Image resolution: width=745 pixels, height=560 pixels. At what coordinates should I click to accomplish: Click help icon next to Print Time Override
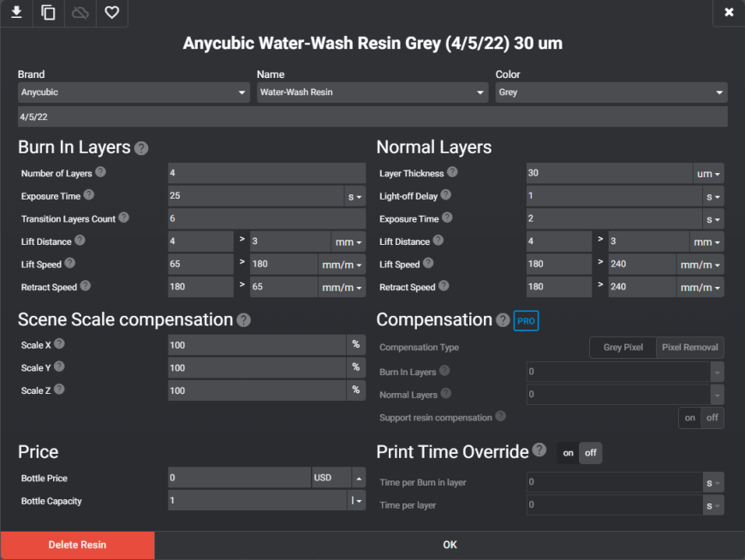point(539,450)
